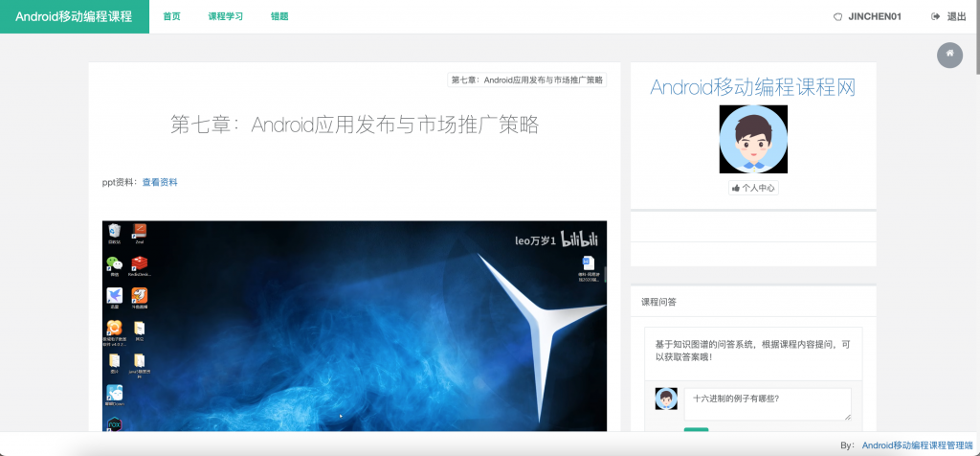Click the round gray home icon button

pyautogui.click(x=950, y=55)
